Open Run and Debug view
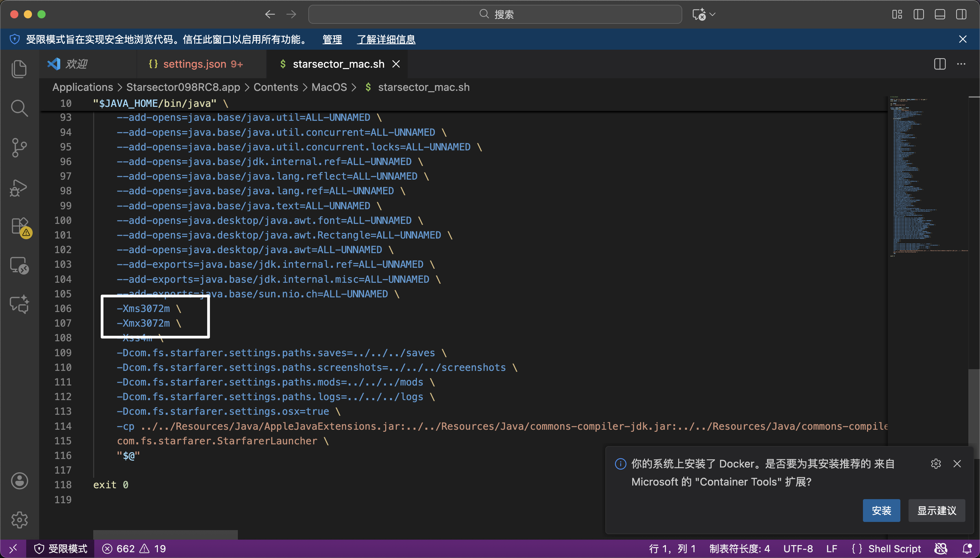The width and height of the screenshot is (980, 558). [x=19, y=187]
